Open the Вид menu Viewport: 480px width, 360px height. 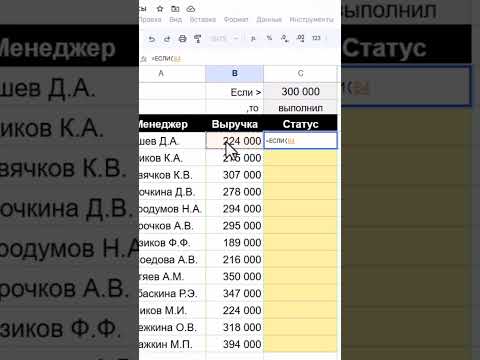(x=175, y=20)
